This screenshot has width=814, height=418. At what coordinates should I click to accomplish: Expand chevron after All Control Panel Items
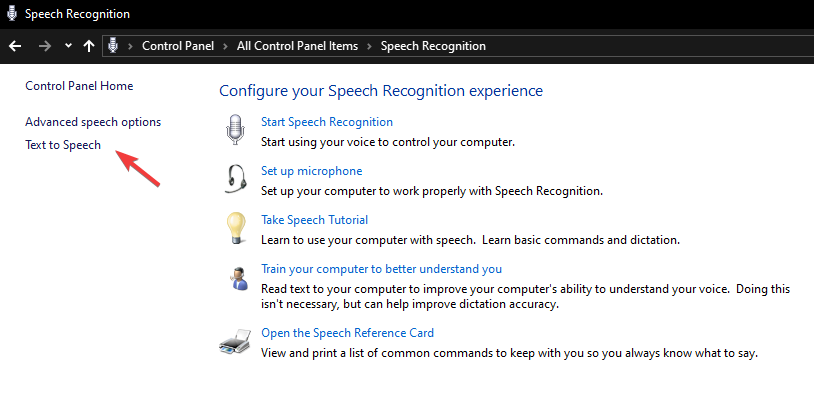(369, 46)
